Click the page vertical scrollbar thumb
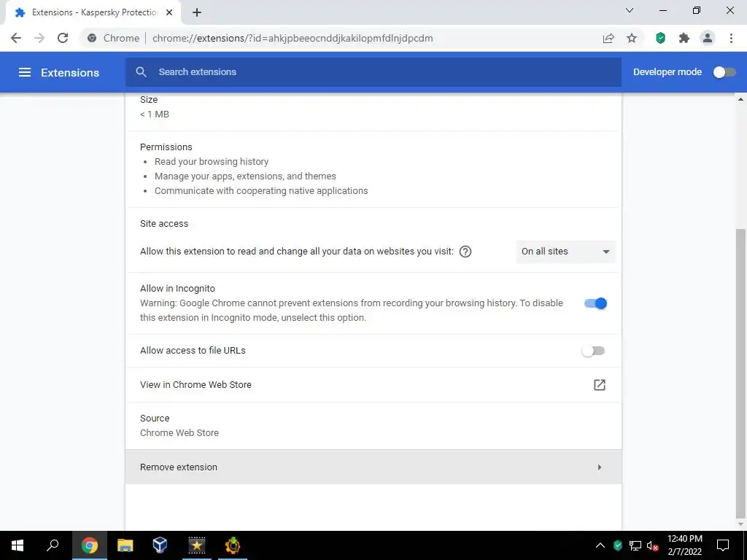Viewport: 747px width, 560px height. tap(740, 374)
